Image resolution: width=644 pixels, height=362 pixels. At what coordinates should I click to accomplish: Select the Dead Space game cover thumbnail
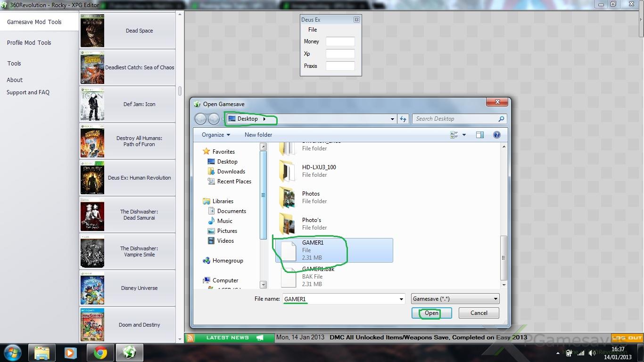92,31
